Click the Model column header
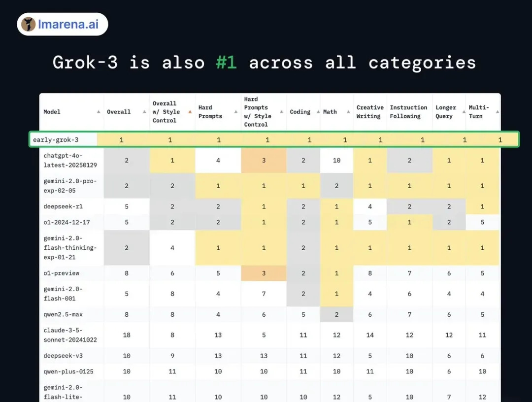This screenshot has width=532, height=402. [x=52, y=112]
